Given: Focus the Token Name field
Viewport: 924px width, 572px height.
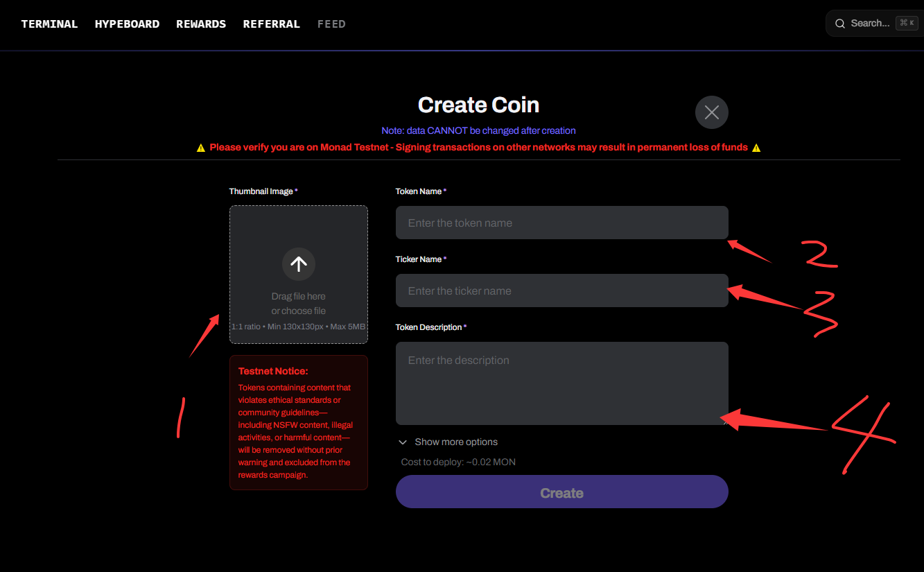Looking at the screenshot, I should tap(561, 223).
